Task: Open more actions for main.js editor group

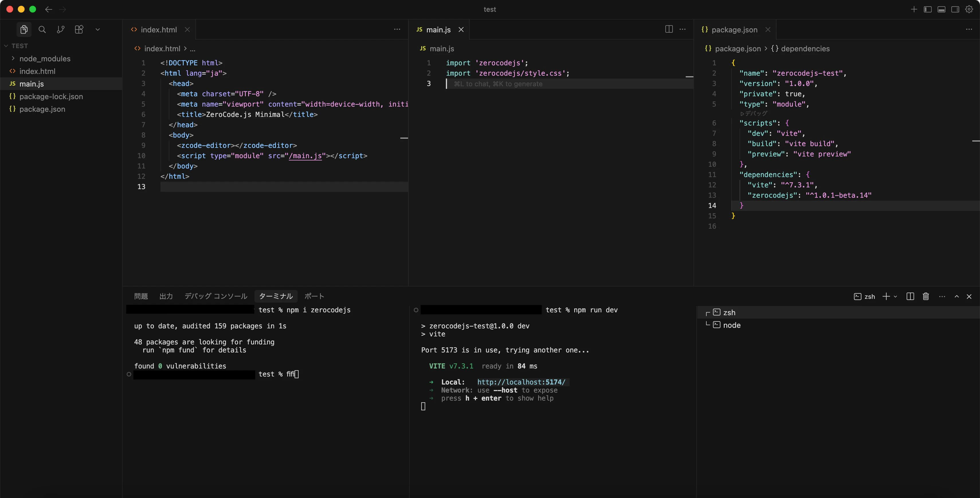Action: pyautogui.click(x=683, y=29)
